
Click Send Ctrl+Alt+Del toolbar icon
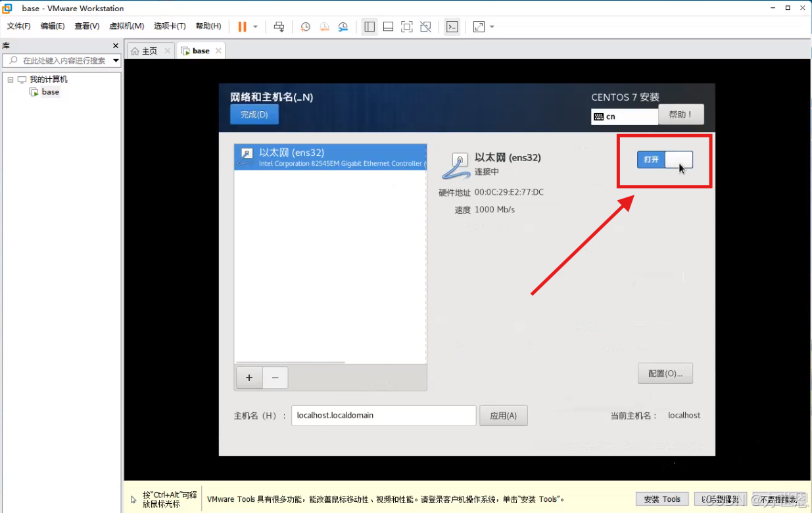[279, 26]
